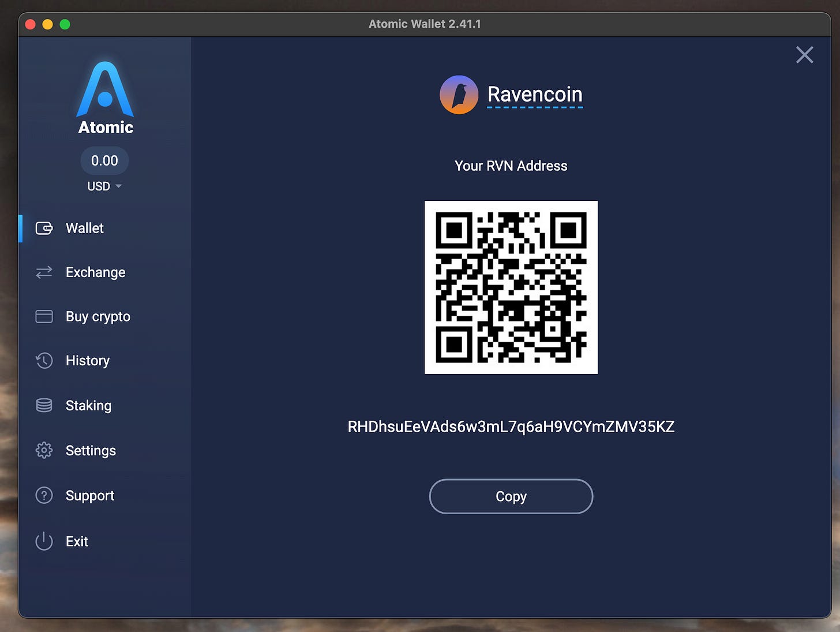
Task: Click the Ravencoin bird logo icon
Action: 459,95
